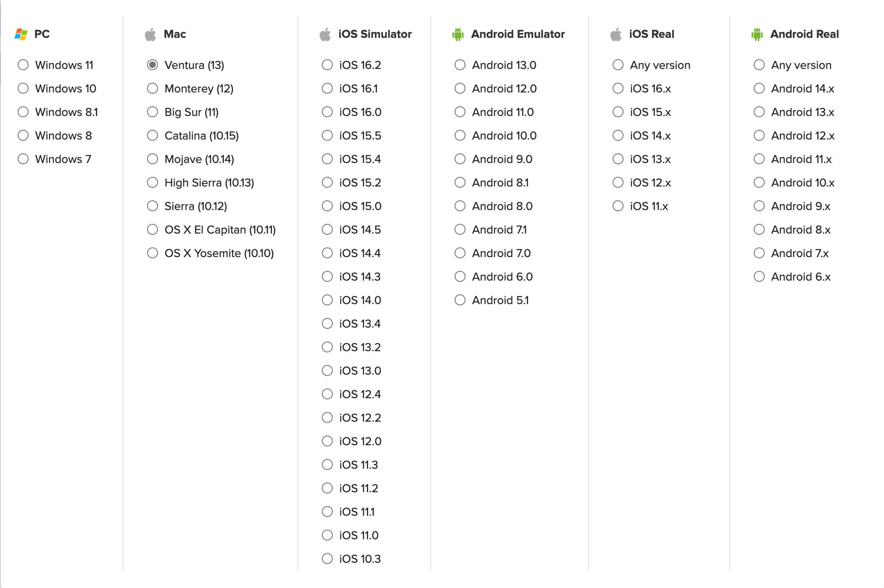
Task: Click the Windows logo icon beside PC
Action: [21, 34]
